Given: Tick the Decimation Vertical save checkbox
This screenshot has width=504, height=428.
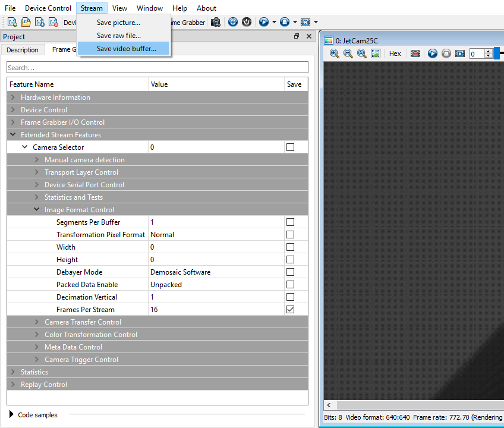Looking at the screenshot, I should 290,297.
